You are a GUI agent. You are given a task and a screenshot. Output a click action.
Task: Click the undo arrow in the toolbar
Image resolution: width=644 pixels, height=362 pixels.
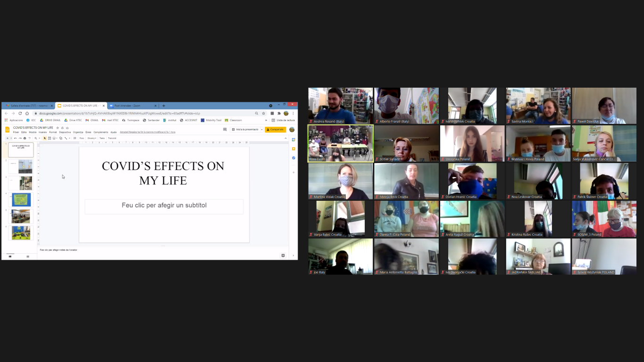tap(15, 138)
